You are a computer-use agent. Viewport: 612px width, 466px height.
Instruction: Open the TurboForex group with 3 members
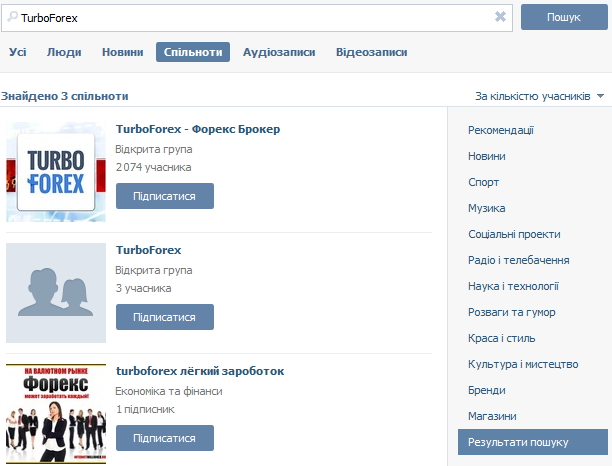148,250
